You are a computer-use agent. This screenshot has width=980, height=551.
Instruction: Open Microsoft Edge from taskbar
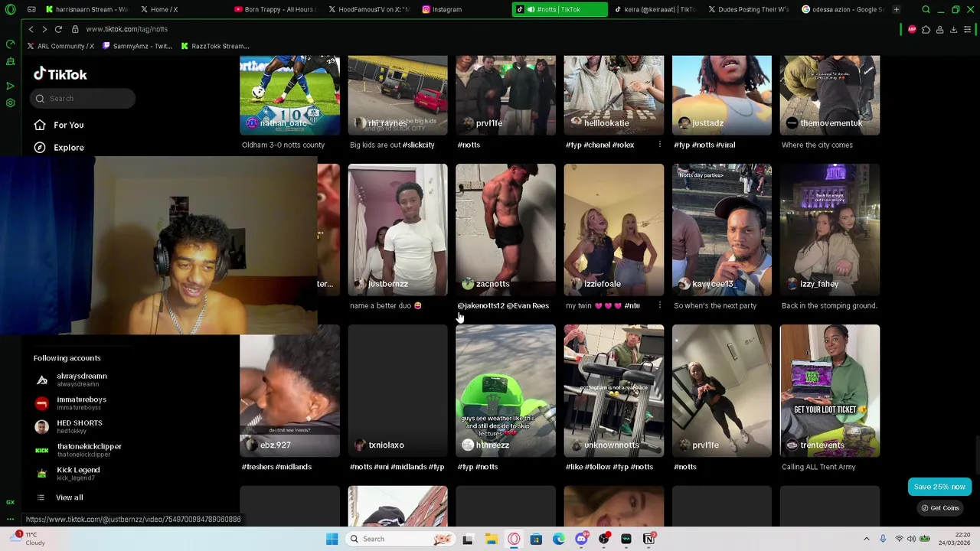[559, 539]
